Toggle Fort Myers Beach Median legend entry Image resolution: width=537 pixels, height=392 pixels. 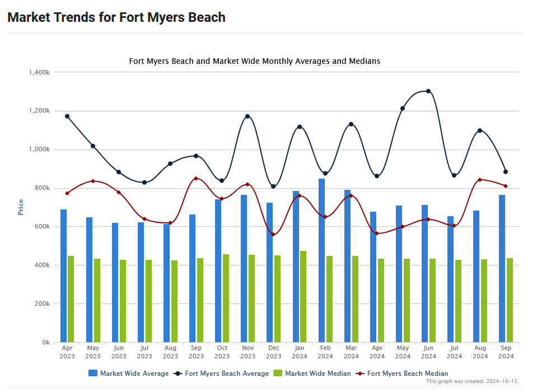coord(407,374)
